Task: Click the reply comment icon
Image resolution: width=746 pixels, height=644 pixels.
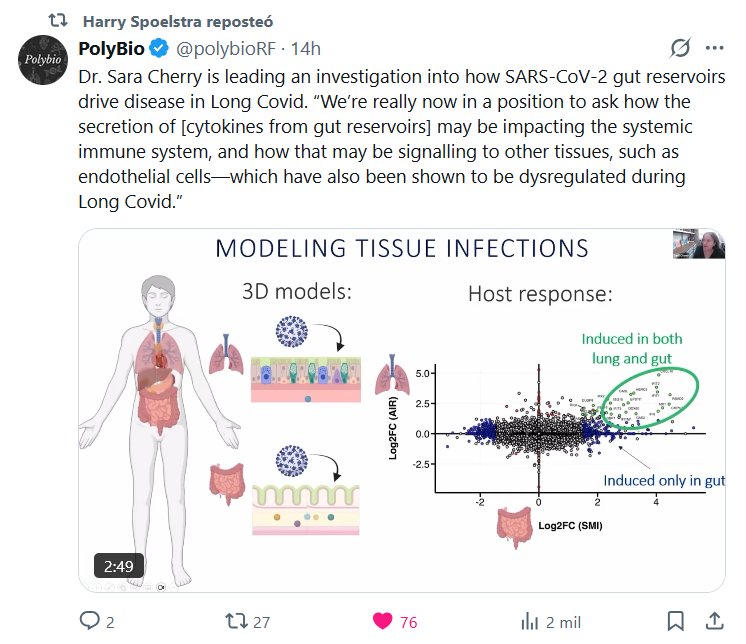Action: click(x=91, y=621)
